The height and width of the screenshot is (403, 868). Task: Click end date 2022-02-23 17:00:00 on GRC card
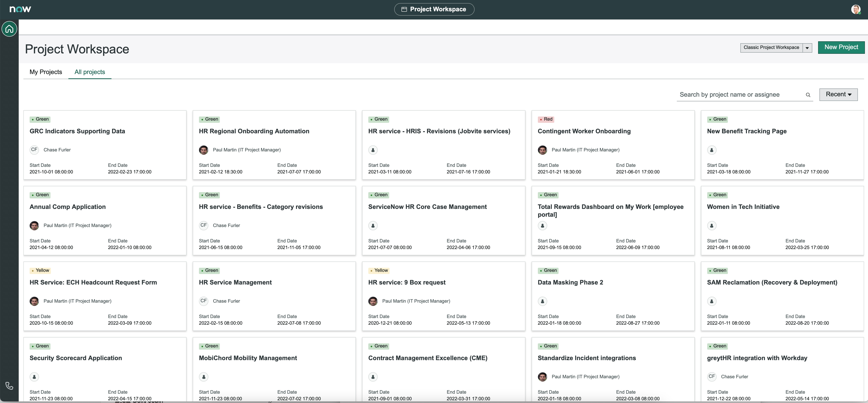[130, 172]
